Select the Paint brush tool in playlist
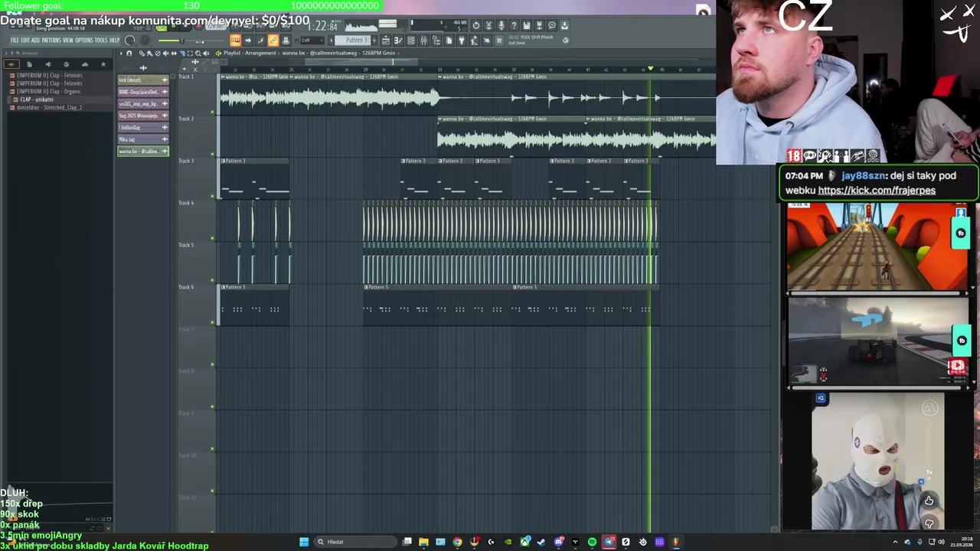This screenshot has width=980, height=551. (149, 54)
